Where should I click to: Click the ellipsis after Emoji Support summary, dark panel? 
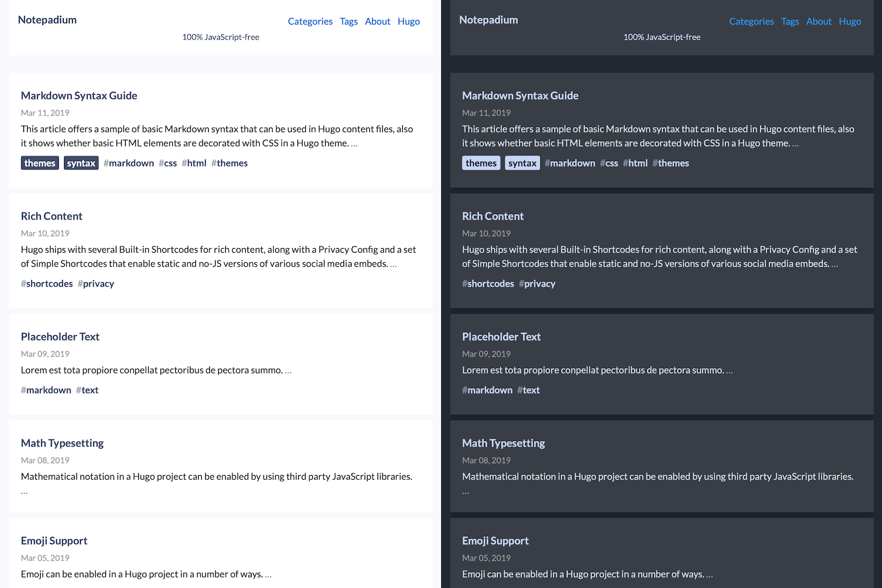(x=710, y=574)
